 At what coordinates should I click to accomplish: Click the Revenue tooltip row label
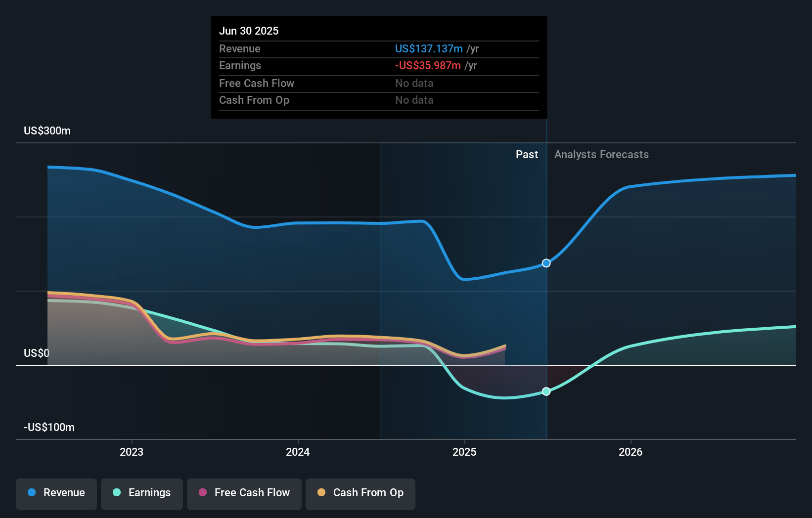(240, 48)
